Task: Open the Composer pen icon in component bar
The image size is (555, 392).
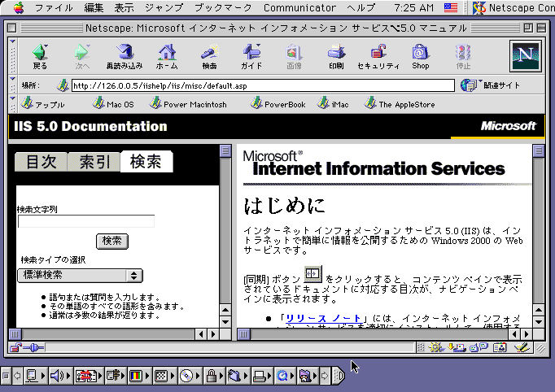Action: pyautogui.click(x=521, y=347)
